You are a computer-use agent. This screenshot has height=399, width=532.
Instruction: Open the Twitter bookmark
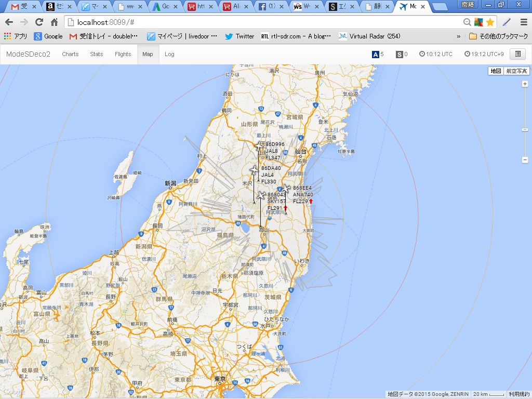coord(240,36)
